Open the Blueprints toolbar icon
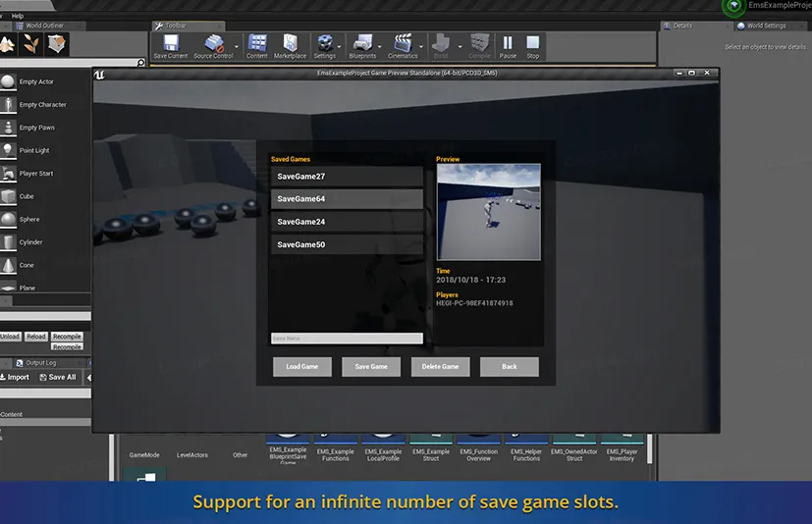The width and height of the screenshot is (812, 524). [362, 46]
